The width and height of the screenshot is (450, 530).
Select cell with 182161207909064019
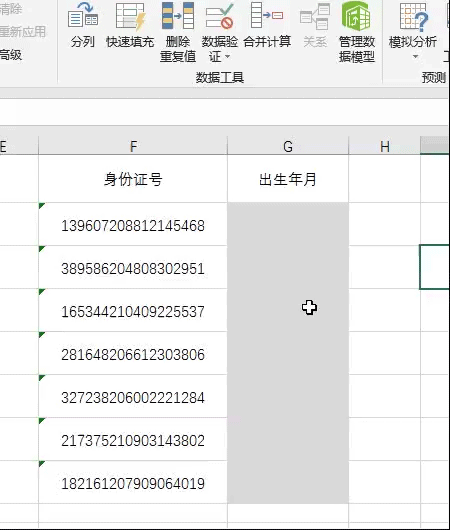click(133, 482)
